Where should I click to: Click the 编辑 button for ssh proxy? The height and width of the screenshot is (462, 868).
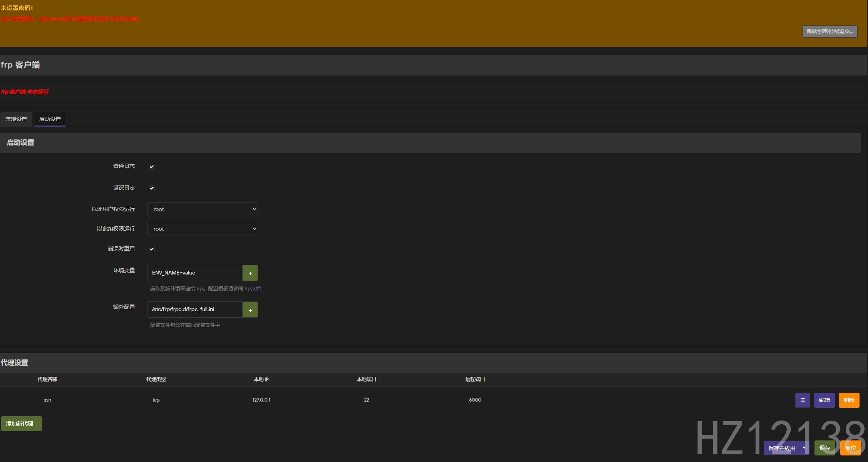pyautogui.click(x=824, y=400)
